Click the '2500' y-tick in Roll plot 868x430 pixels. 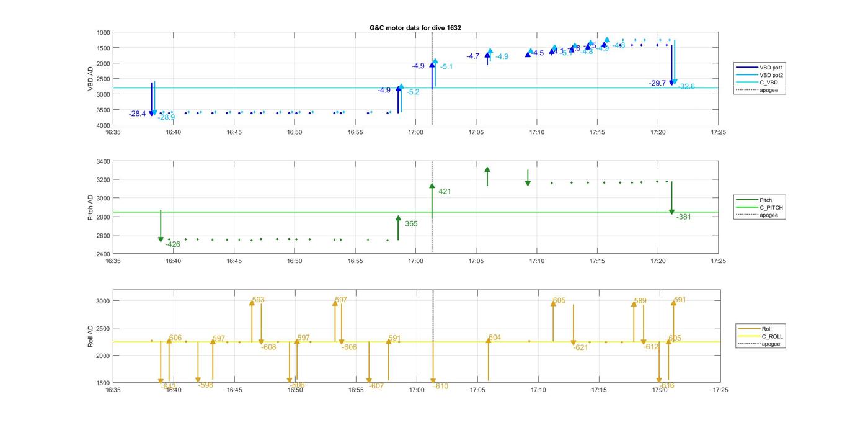103,329
